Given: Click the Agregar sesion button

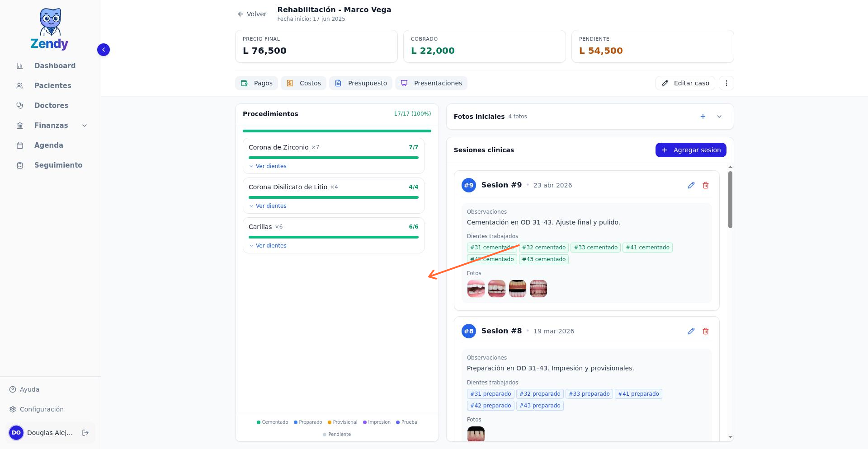Looking at the screenshot, I should [x=691, y=150].
